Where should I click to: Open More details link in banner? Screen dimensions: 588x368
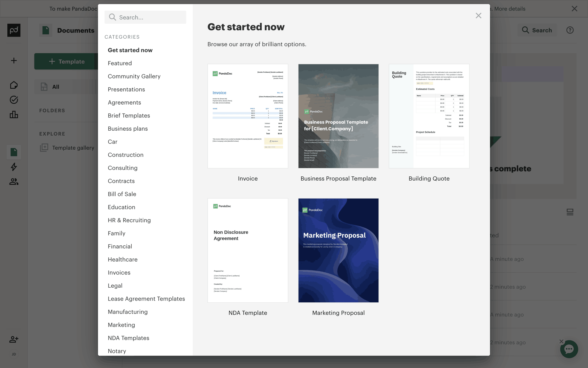pos(510,9)
